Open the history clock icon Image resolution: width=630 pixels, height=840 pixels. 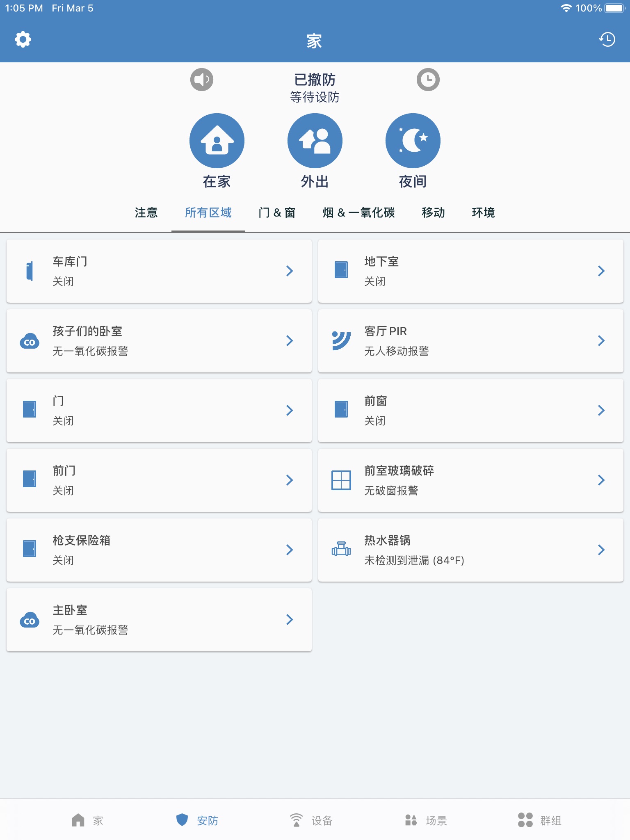607,39
